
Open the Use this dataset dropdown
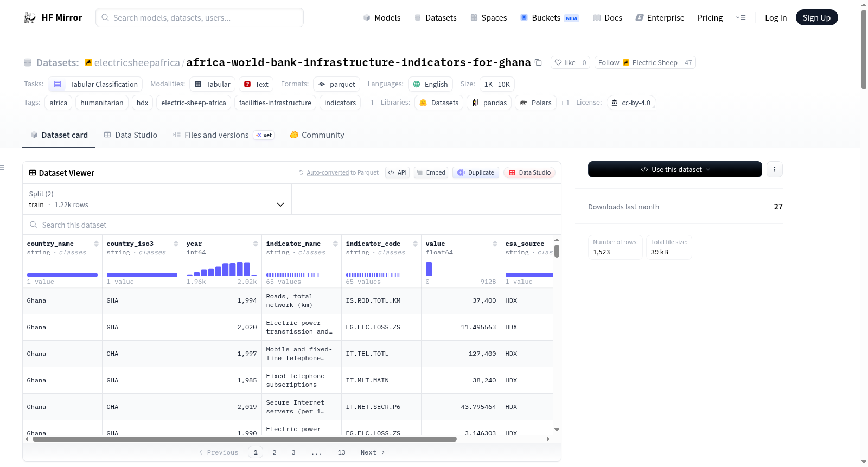tap(675, 169)
